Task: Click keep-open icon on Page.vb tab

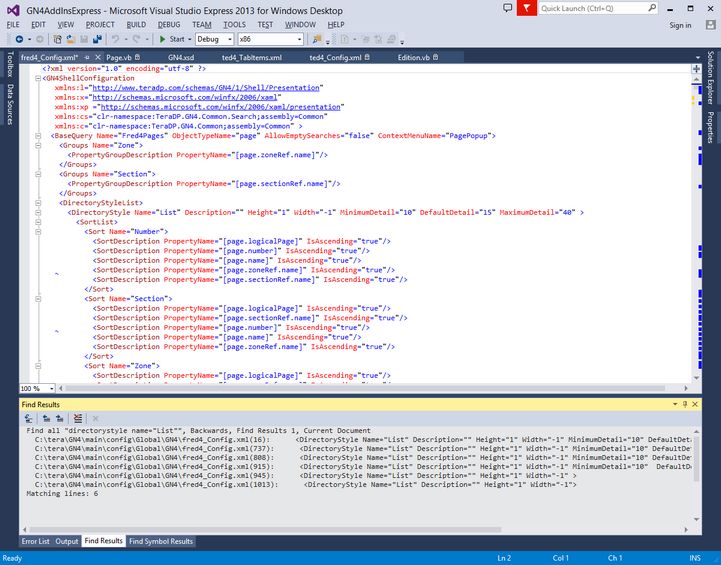Action: pyautogui.click(x=137, y=57)
